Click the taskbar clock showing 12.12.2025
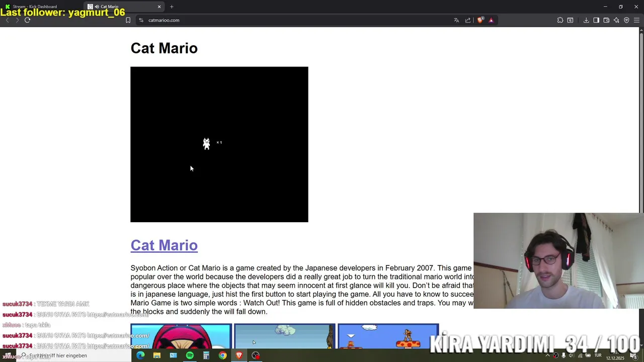 615,357
